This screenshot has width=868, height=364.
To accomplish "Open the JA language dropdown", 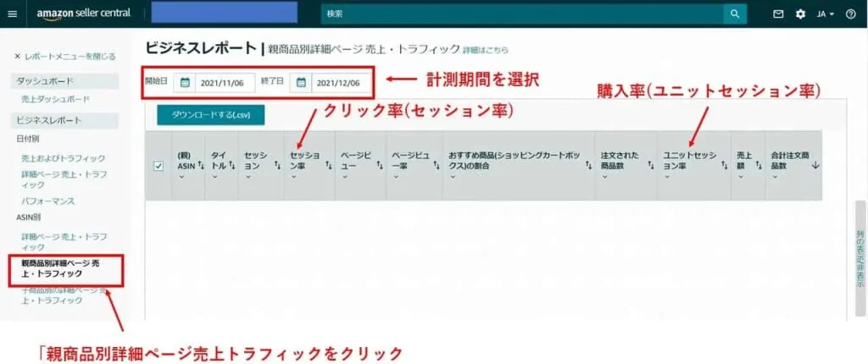I will [826, 14].
